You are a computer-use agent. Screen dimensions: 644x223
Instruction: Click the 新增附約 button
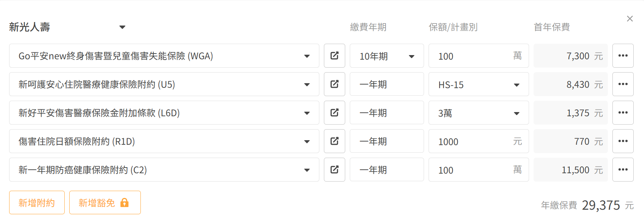(x=37, y=202)
